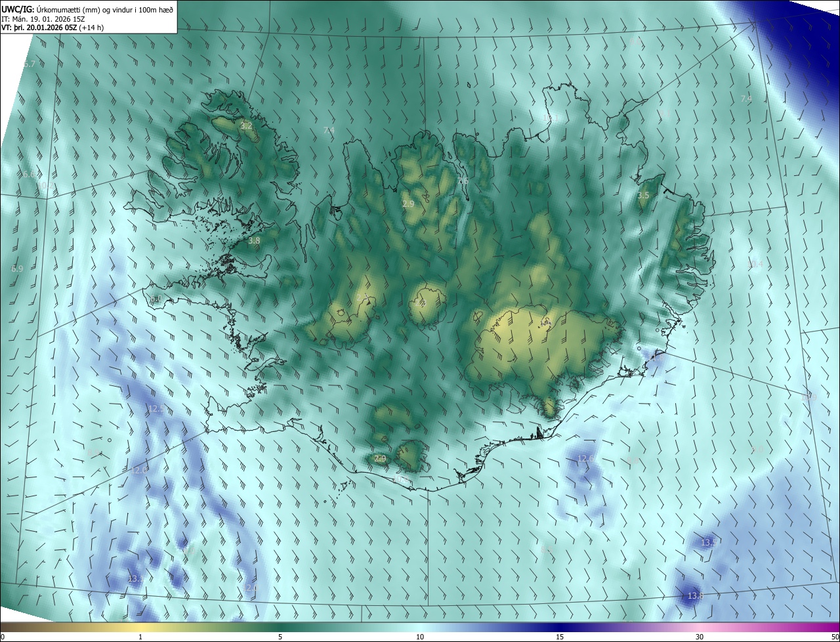
Task: Click the 3.2 value over the Westfjords
Action: pos(246,125)
